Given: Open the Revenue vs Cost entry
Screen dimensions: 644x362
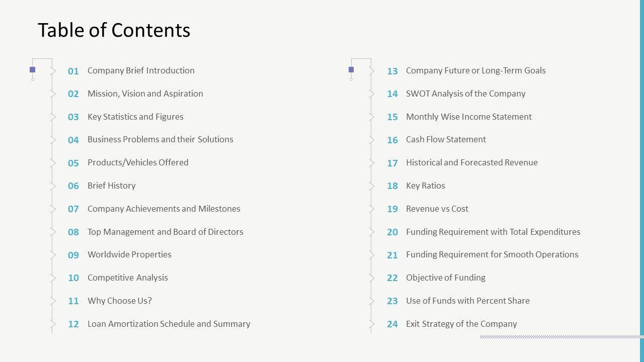Looking at the screenshot, I should pos(437,209).
